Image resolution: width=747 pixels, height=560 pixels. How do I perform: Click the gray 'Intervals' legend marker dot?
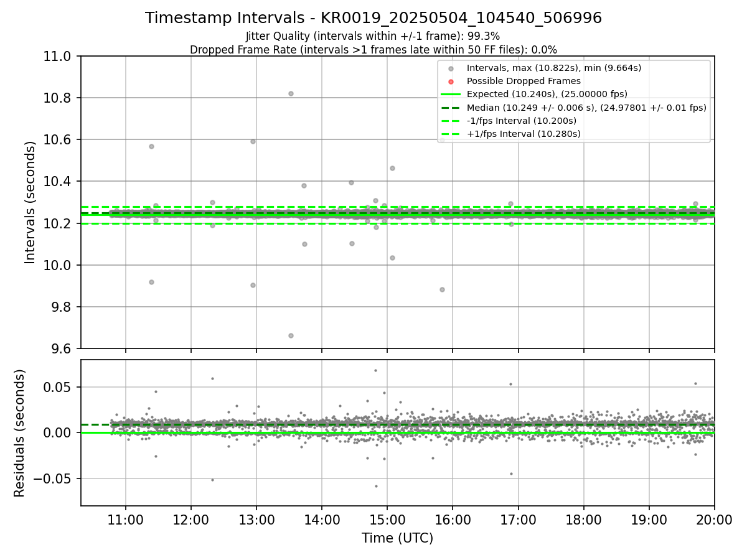click(x=451, y=68)
